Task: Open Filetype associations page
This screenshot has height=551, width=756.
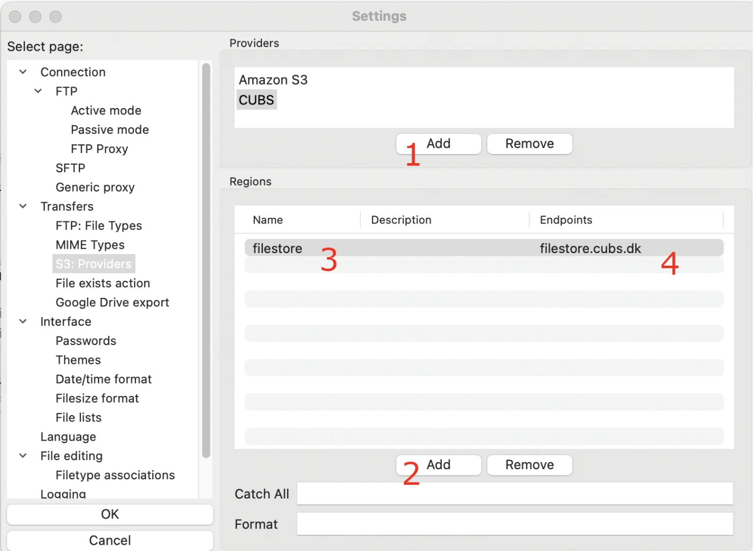Action: pyautogui.click(x=115, y=475)
